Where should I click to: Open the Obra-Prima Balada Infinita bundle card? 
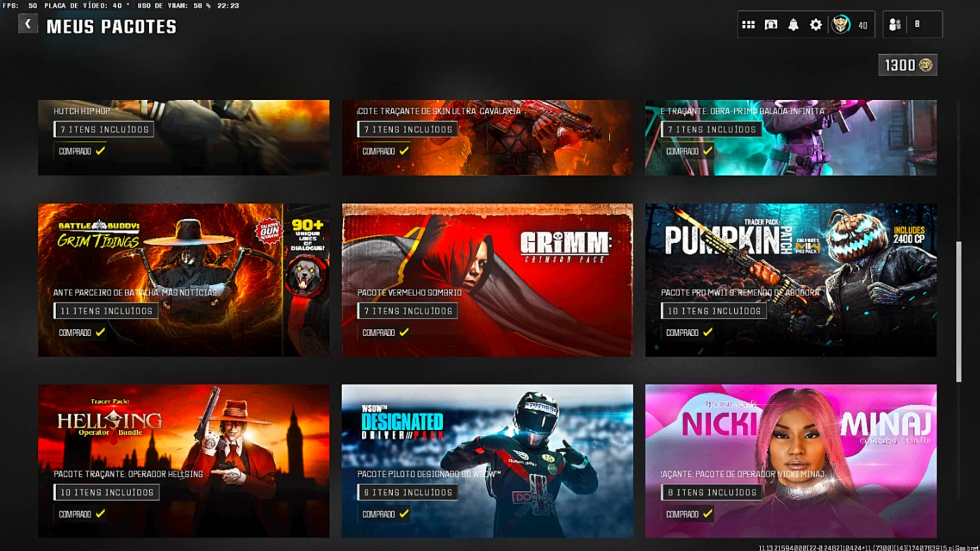coord(791,137)
